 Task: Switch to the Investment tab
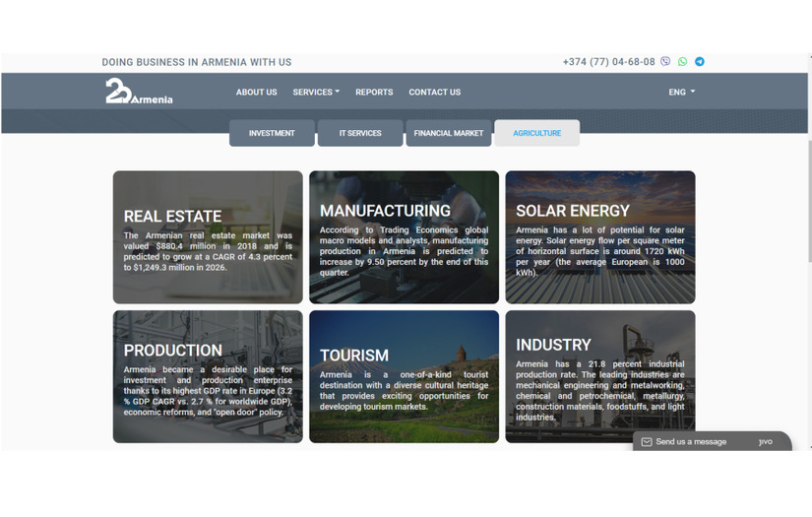tap(272, 133)
